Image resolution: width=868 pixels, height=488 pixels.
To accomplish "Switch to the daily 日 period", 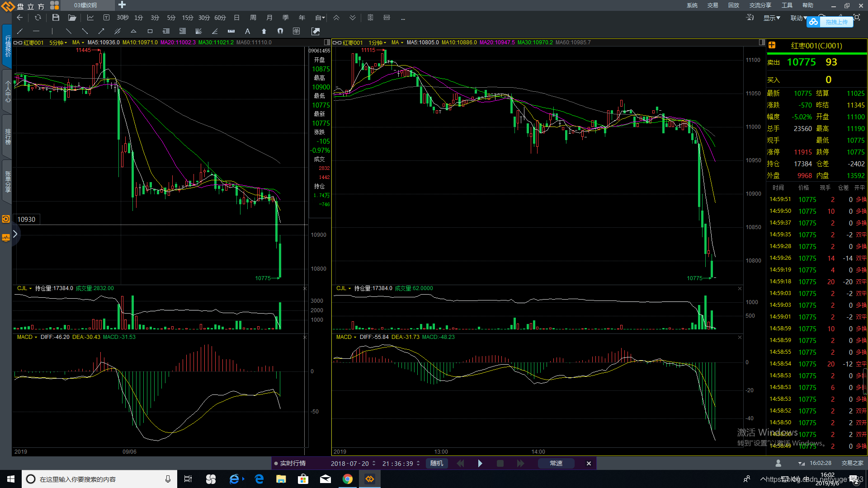I will coord(236,18).
